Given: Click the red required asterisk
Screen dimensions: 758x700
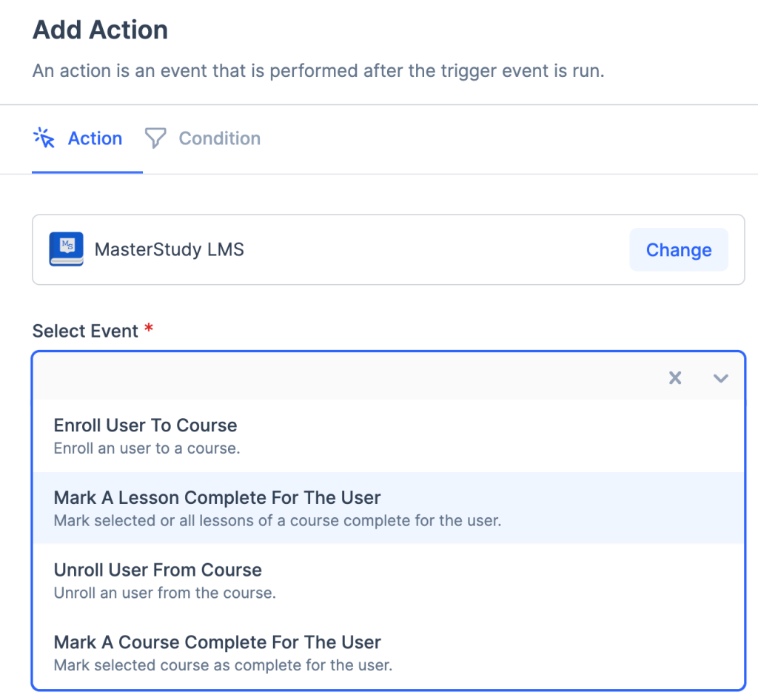Looking at the screenshot, I should pos(149,329).
